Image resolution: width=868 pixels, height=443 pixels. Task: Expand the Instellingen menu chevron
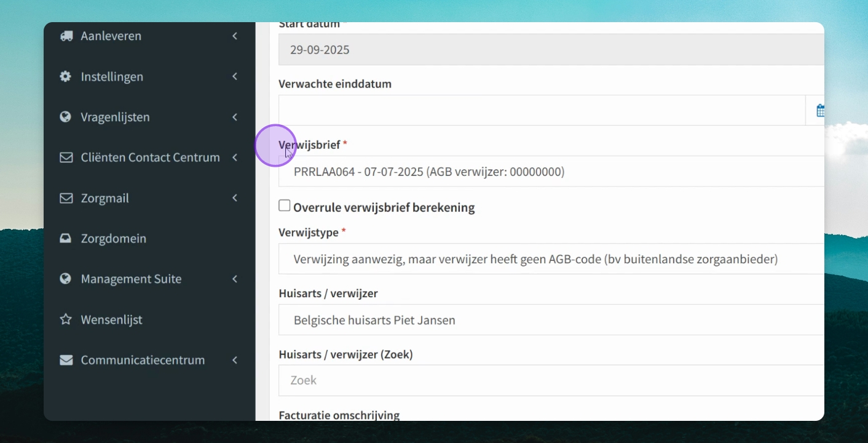pyautogui.click(x=235, y=76)
